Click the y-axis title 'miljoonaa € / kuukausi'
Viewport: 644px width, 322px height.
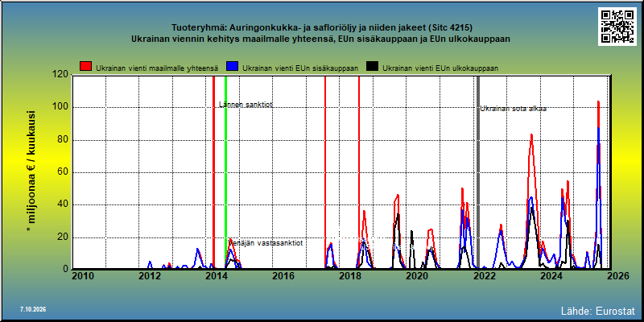tap(32, 171)
